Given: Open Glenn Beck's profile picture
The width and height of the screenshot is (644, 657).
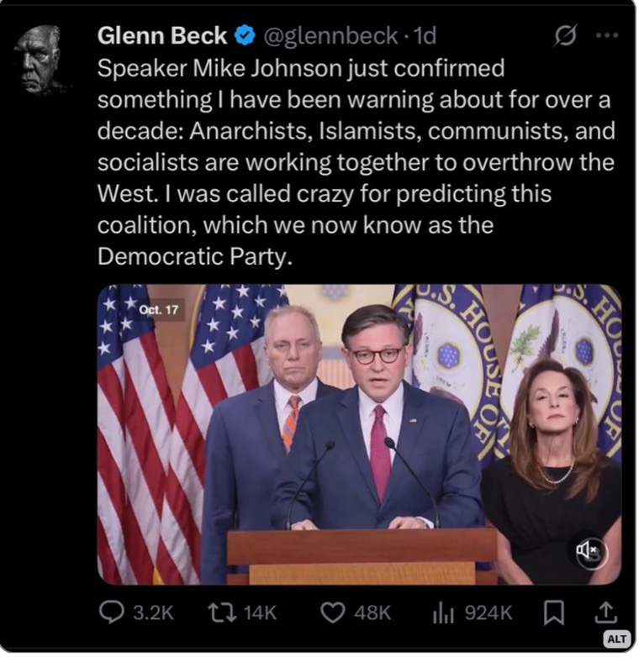Looking at the screenshot, I should pos(38,59).
